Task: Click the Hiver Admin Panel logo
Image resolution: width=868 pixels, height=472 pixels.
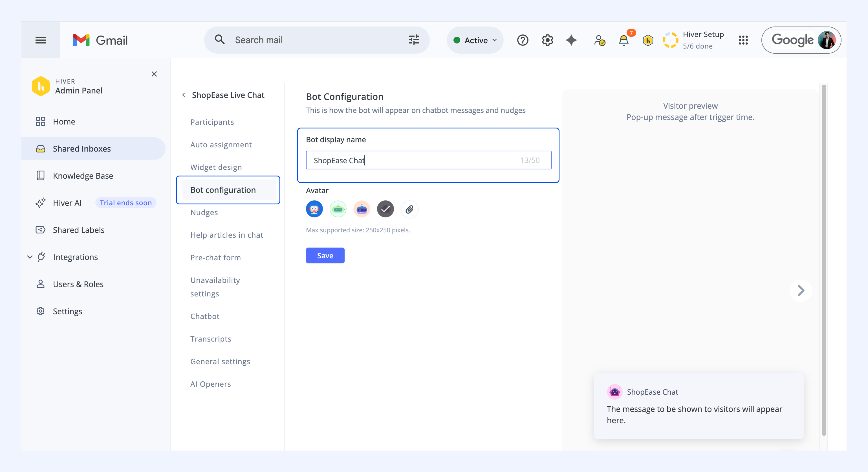Action: [41, 86]
